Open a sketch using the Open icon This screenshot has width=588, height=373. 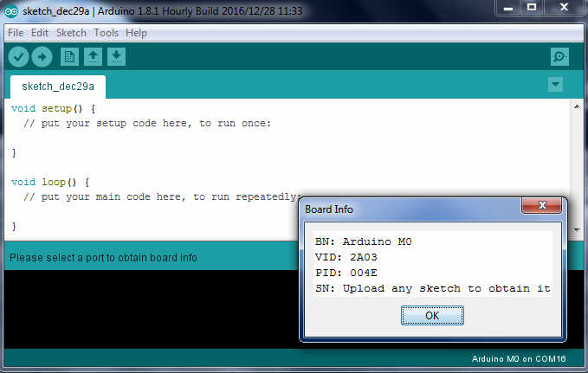click(x=93, y=57)
